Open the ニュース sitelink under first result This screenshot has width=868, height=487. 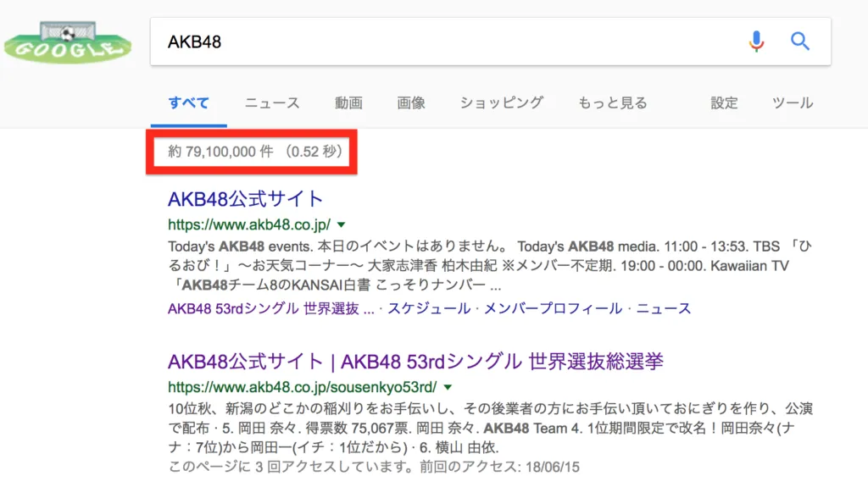(x=663, y=308)
